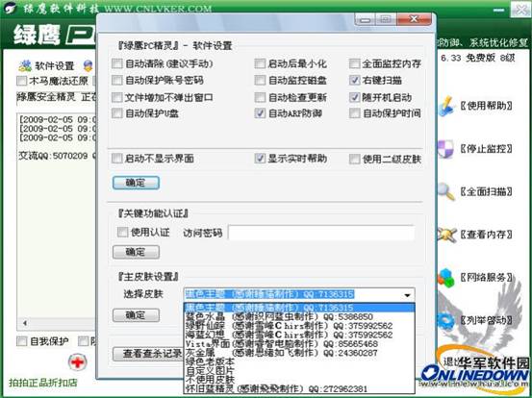The height and width of the screenshot is (398, 532).
Task: Click 列举启动 label in sidebar
Action: pos(486,320)
